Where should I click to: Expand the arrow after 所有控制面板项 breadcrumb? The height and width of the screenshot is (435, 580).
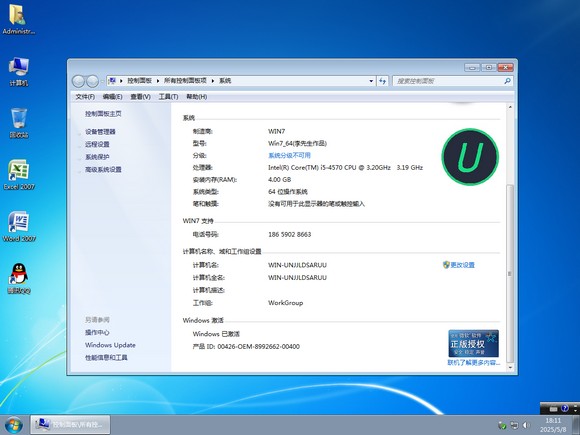[x=213, y=81]
